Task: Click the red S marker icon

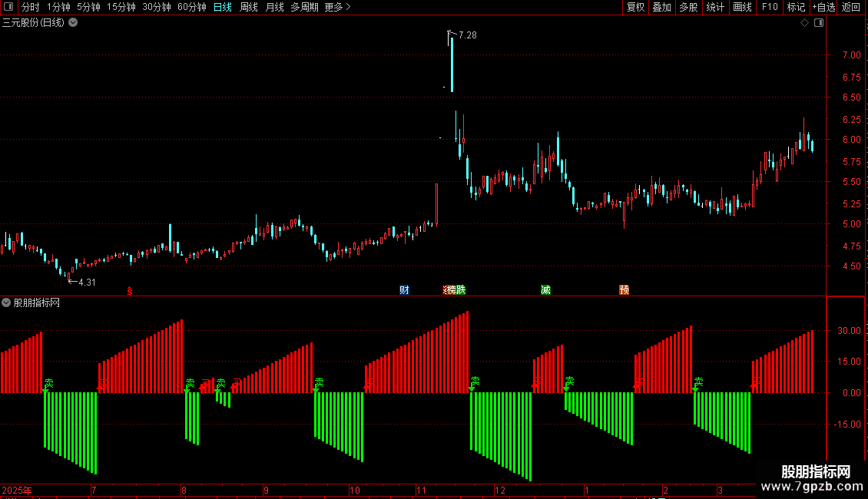Action: [130, 291]
